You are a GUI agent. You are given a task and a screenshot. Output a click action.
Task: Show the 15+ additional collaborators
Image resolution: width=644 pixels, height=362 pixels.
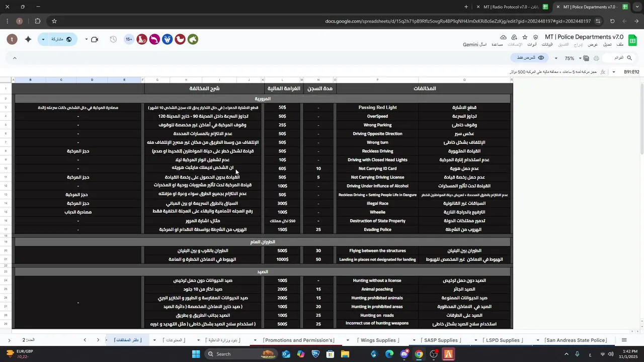[129, 39]
